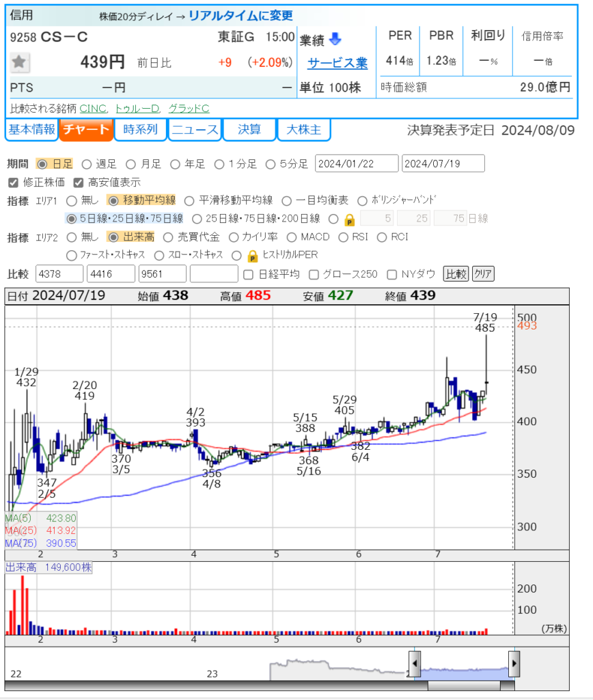Click the blue down arrow next to 業績
Screen dimensions: 593x700
[x=335, y=38]
